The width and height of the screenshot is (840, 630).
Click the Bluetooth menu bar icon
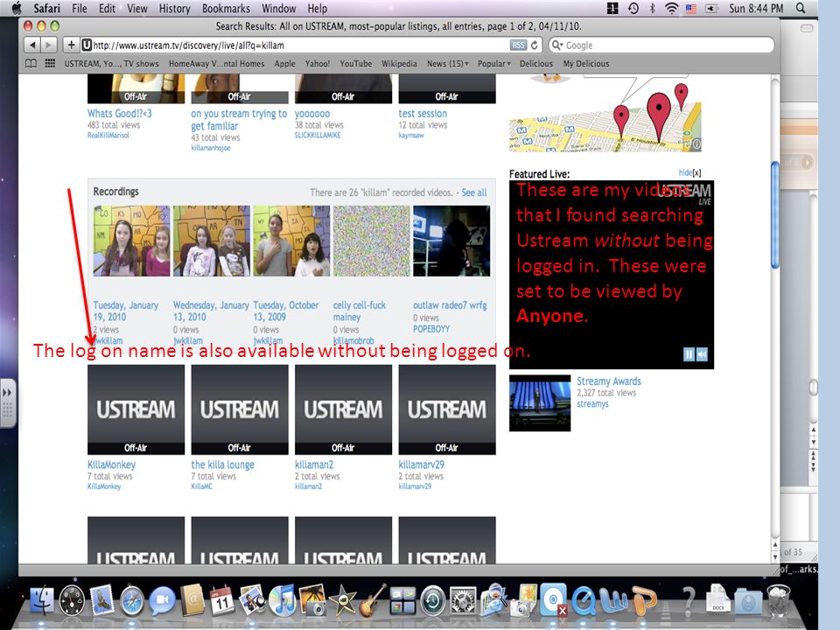point(652,8)
